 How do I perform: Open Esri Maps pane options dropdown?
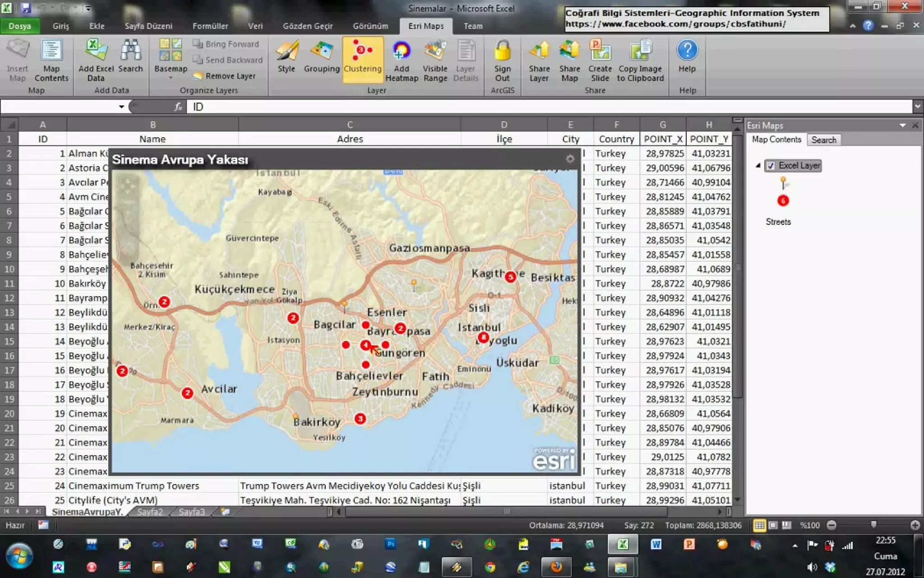(902, 126)
